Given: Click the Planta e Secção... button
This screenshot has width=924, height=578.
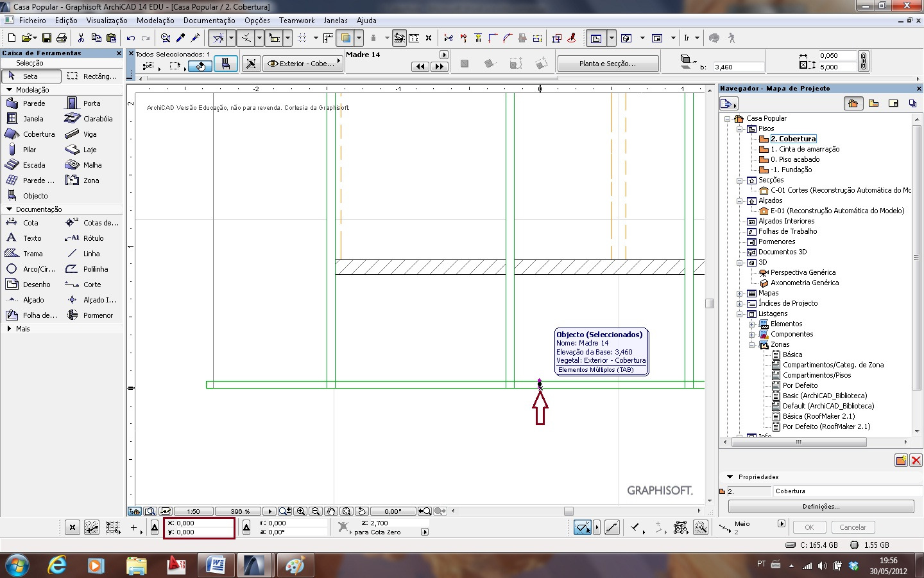Looking at the screenshot, I should [608, 64].
